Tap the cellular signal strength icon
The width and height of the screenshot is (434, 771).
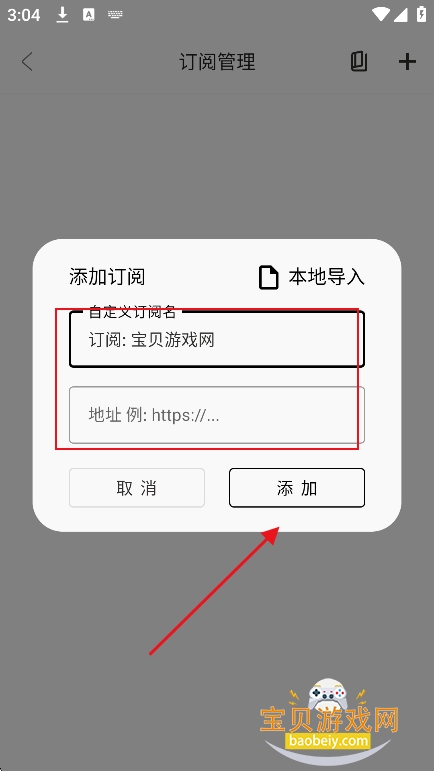(401, 15)
